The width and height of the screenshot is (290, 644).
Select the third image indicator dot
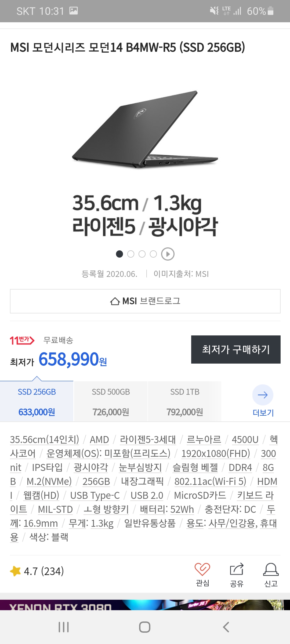(142, 254)
